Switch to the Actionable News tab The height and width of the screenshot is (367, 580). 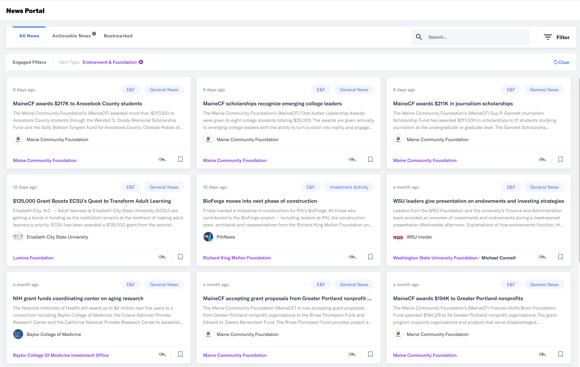point(71,36)
